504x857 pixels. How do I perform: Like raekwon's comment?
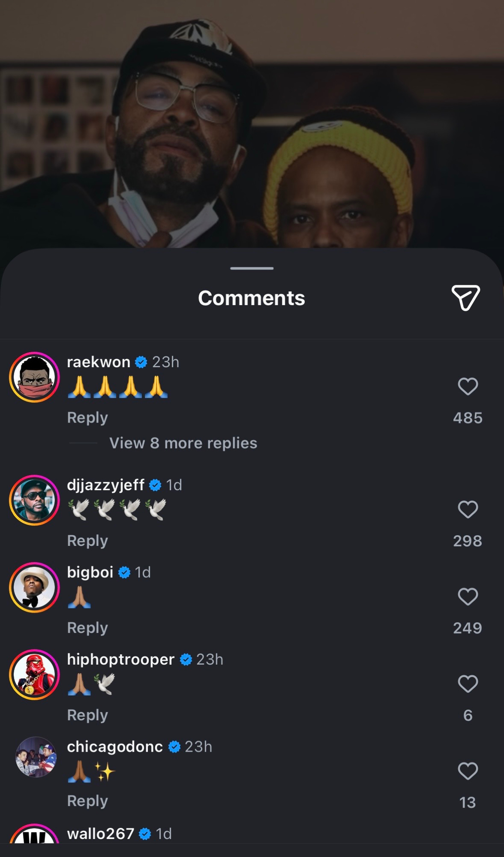click(468, 386)
